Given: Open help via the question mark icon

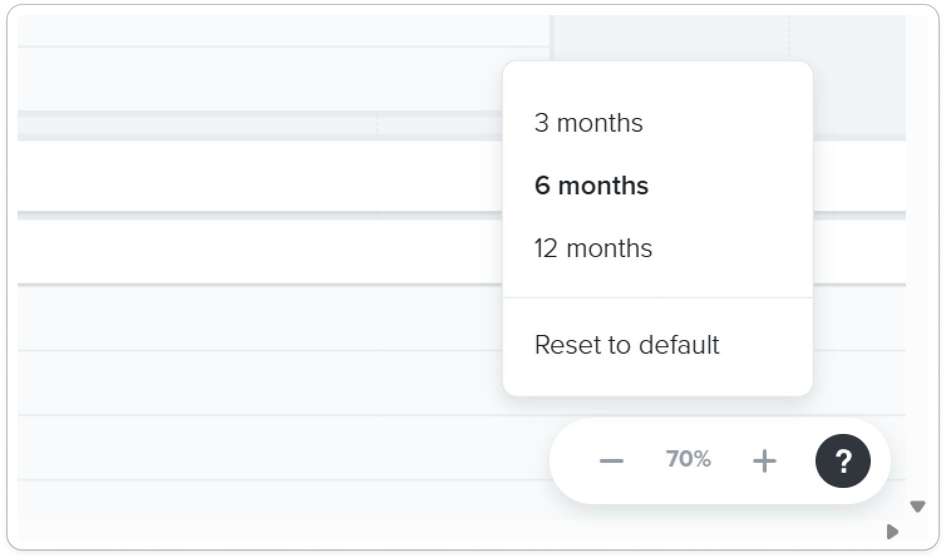Looking at the screenshot, I should click(842, 461).
